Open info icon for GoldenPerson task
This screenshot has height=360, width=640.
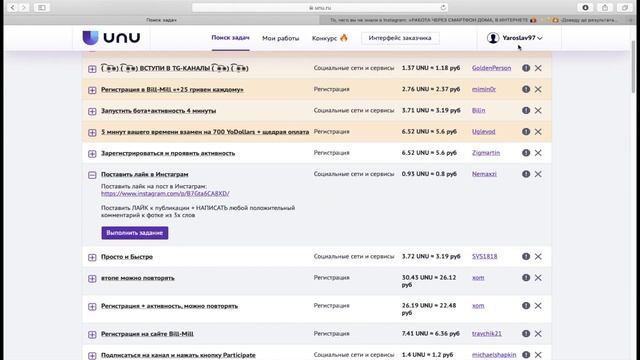pyautogui.click(x=526, y=68)
